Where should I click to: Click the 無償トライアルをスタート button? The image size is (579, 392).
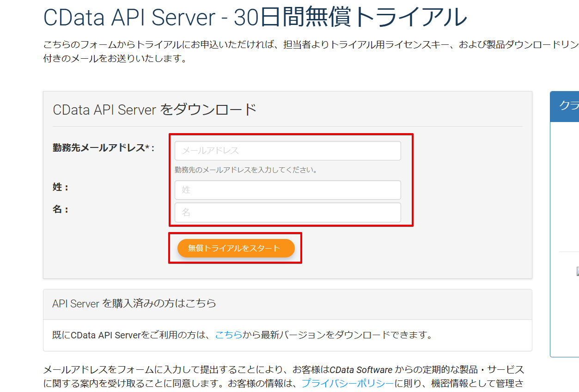click(236, 248)
